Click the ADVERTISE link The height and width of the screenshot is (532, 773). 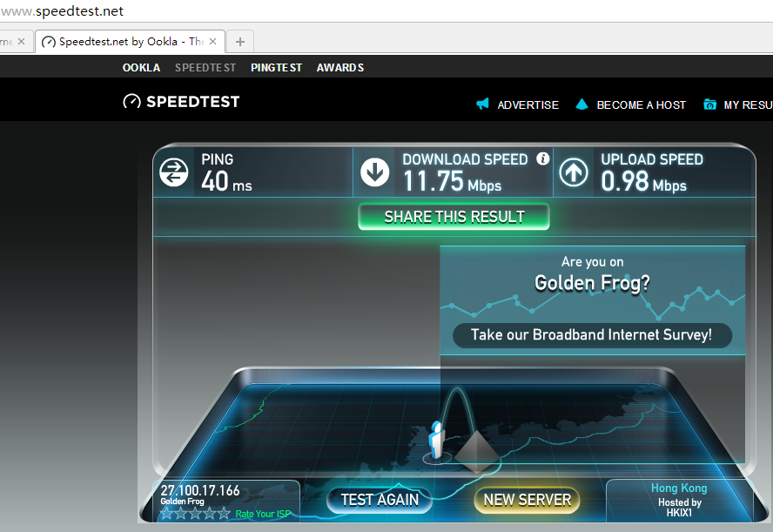point(528,105)
